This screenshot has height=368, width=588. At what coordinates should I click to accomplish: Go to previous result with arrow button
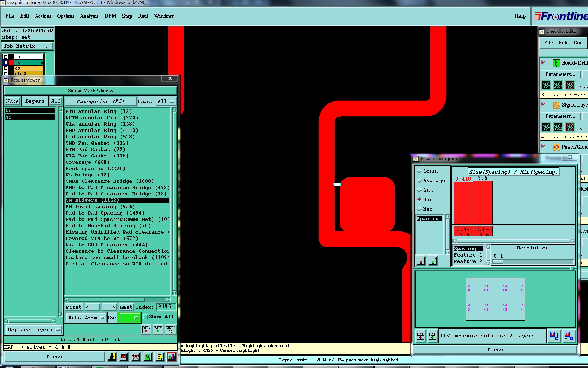(92, 307)
